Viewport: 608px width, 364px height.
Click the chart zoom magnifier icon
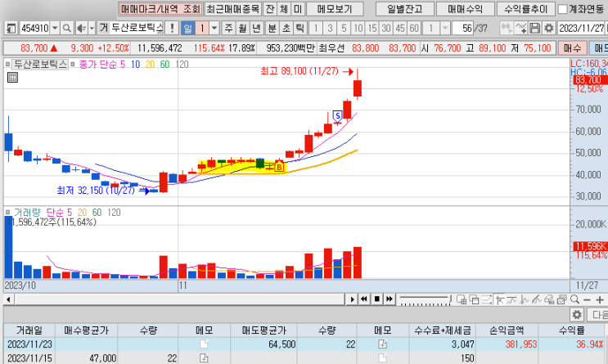pos(574,299)
